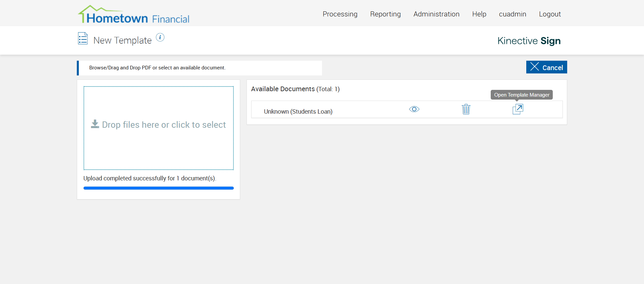Image resolution: width=644 pixels, height=284 pixels.
Task: Click the Kinective Sign branding
Action: pyautogui.click(x=529, y=41)
